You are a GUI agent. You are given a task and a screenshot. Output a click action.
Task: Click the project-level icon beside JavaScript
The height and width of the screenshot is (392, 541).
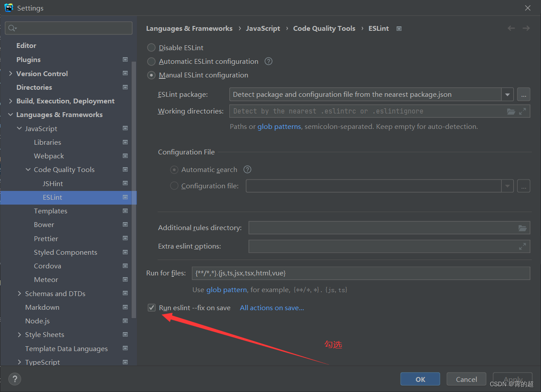pos(125,128)
